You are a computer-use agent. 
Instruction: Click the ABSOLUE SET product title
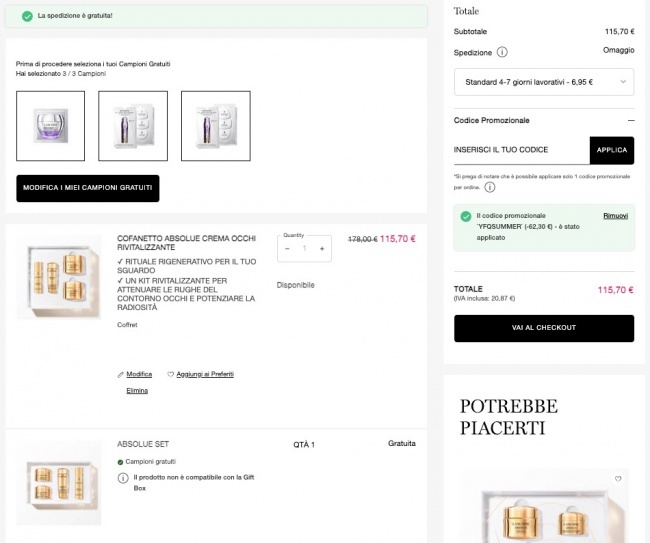[x=143, y=444]
